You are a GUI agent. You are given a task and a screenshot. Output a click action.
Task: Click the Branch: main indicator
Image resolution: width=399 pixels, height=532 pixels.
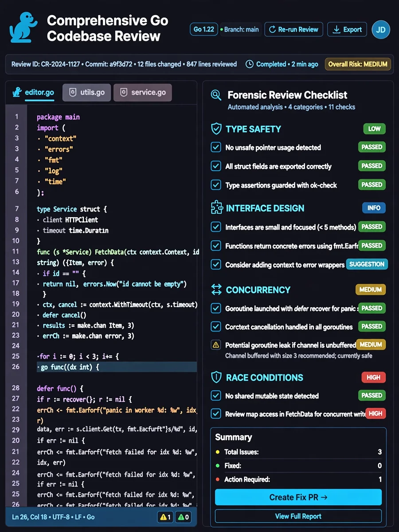coord(239,30)
